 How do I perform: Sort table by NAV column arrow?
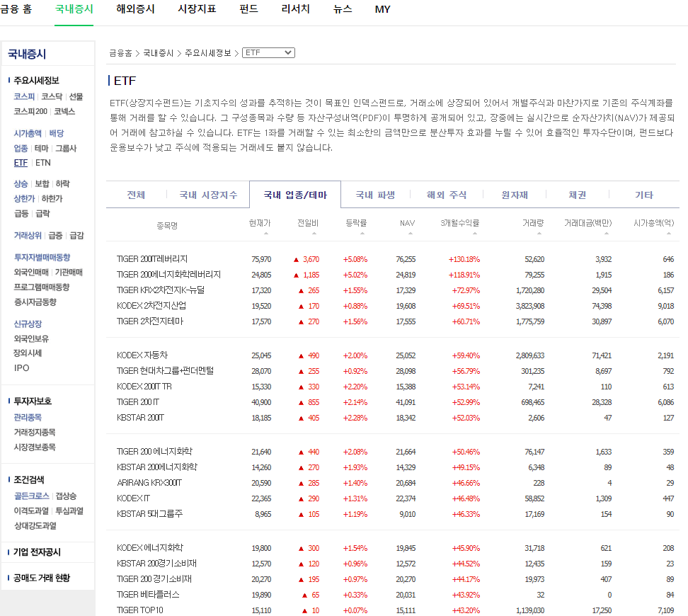[411, 234]
